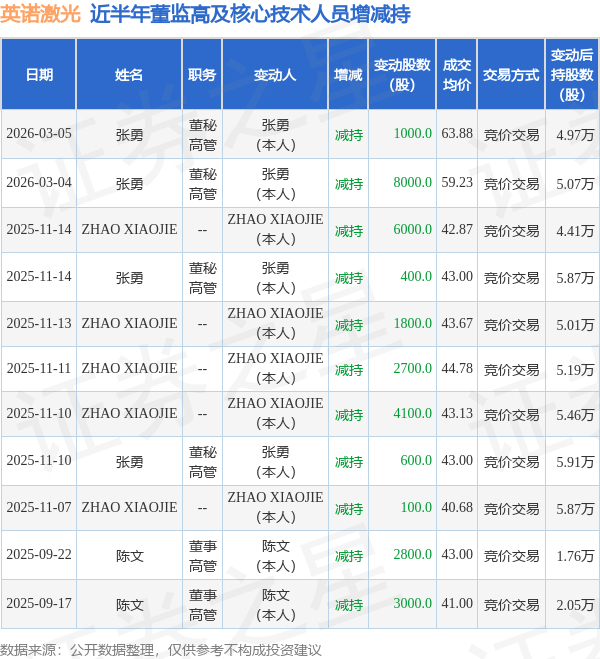Click average price 43.67
The image size is (600, 659).
(457, 323)
